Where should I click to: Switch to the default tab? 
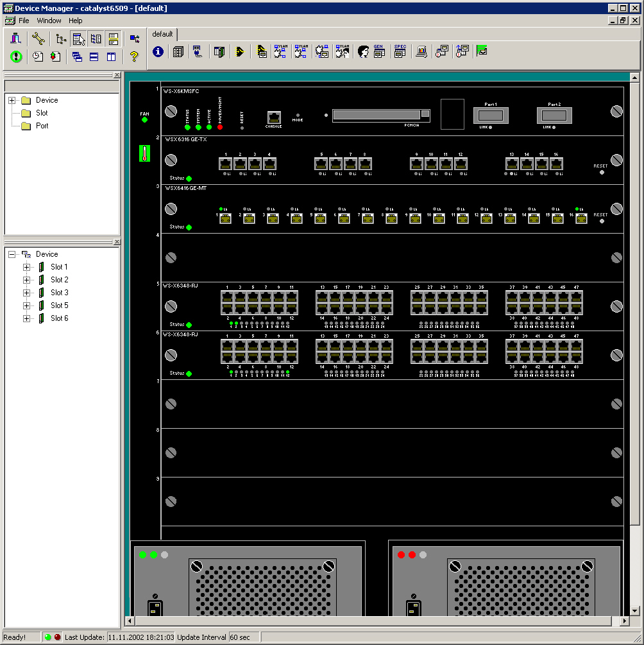(162, 34)
